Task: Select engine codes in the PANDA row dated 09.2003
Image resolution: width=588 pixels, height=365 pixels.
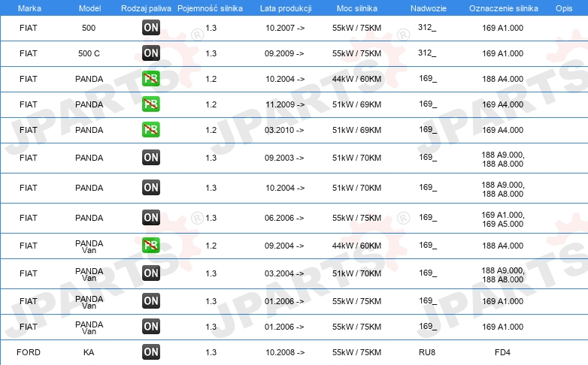Action: 503,159
